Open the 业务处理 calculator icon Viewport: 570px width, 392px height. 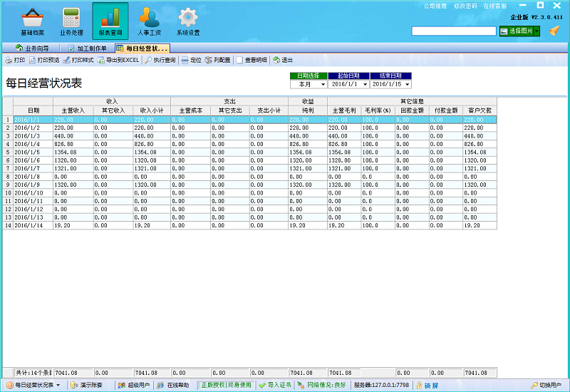coord(71,21)
